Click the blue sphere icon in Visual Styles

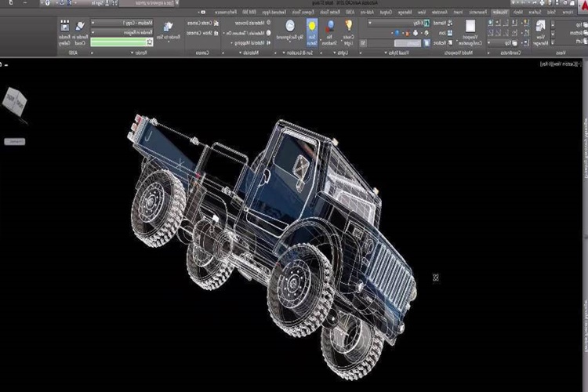coord(397,33)
